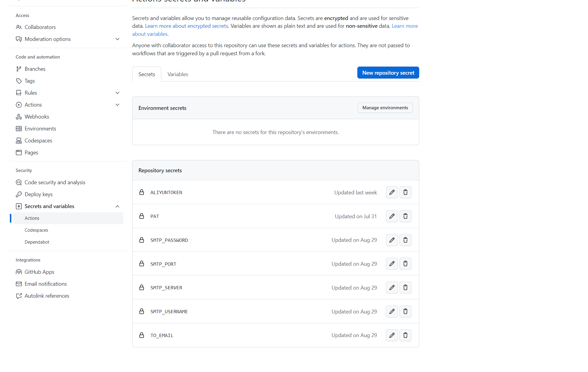588x372 pixels.
Task: Delete the SMTP_PORT secret
Action: 405,264
